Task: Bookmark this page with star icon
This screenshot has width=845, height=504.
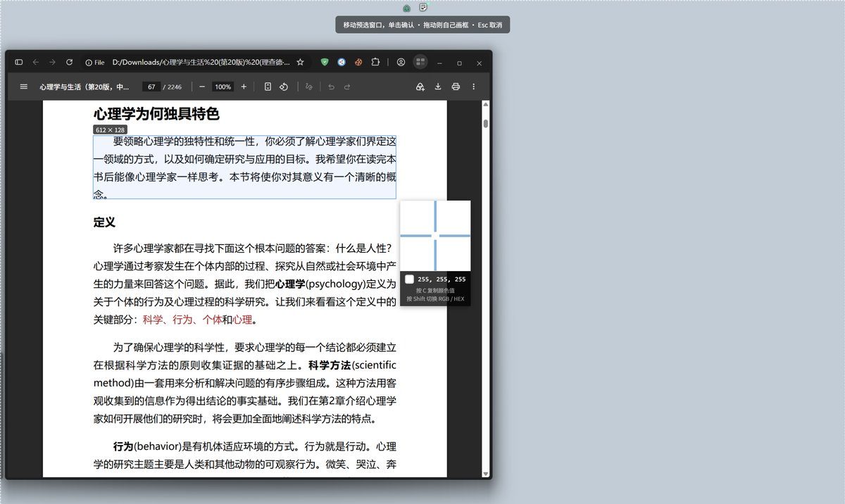Action: 300,62
